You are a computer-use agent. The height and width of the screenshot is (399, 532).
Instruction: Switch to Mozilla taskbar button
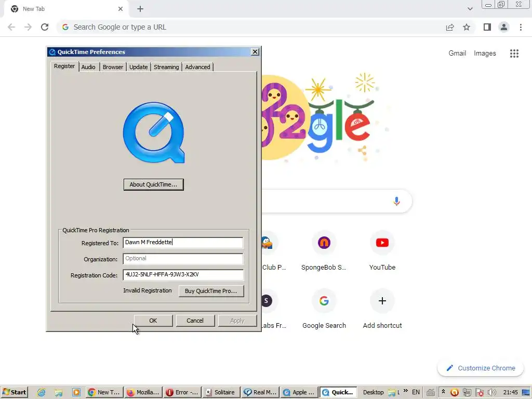pos(143,392)
